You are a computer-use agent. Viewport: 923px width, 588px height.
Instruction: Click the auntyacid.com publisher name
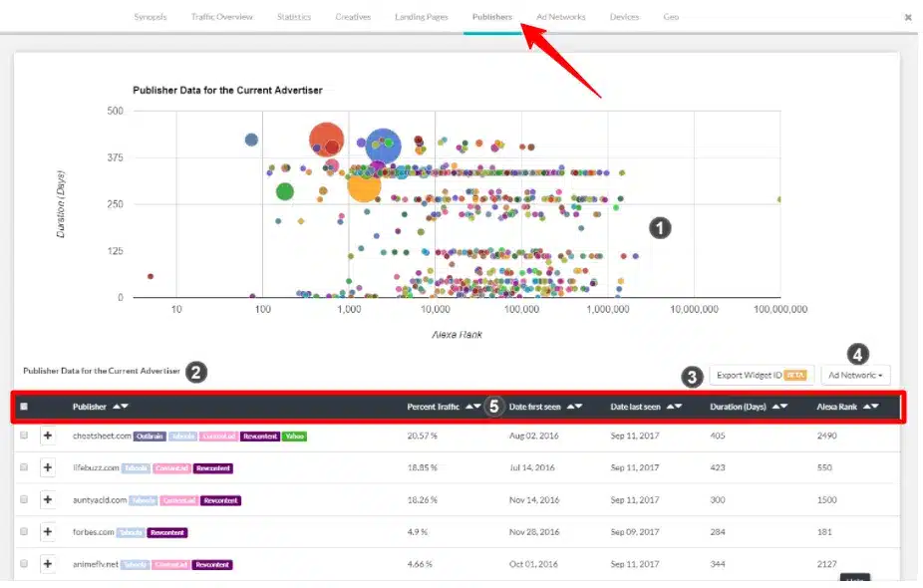(100, 499)
